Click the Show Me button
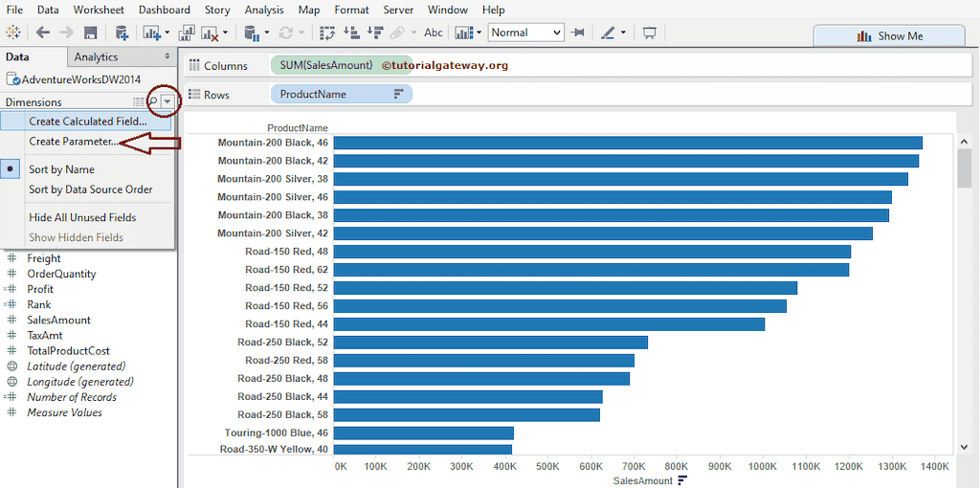Viewport: 980px width, 488px height. pyautogui.click(x=889, y=35)
